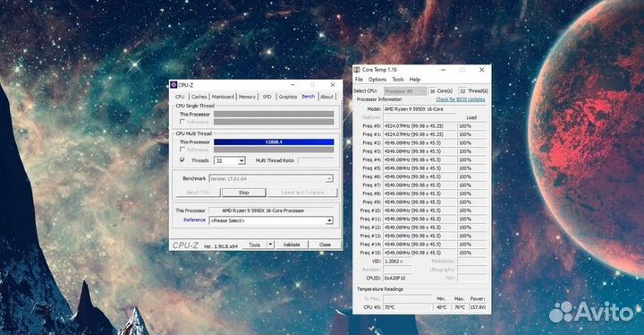Open the Help menu in Core Temp
The height and width of the screenshot is (335, 644).
tap(415, 80)
